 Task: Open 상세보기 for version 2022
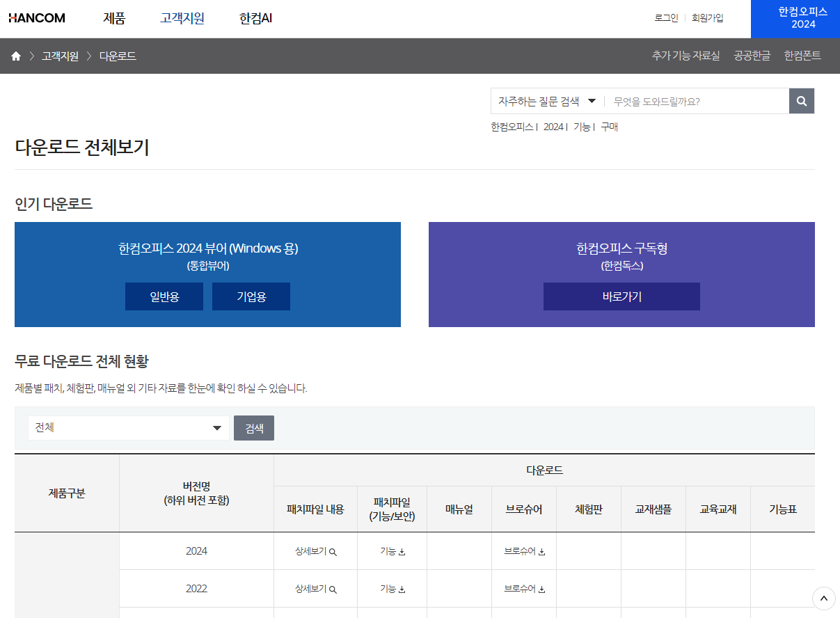point(316,589)
